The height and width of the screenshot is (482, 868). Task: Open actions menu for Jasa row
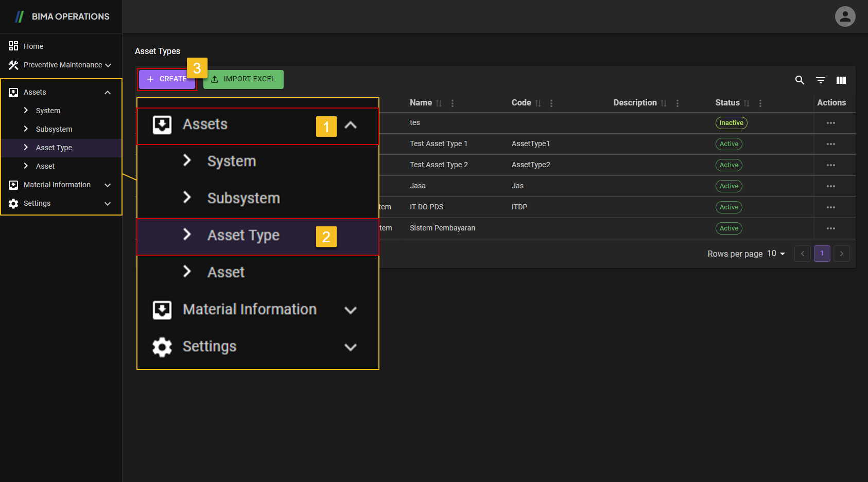click(x=830, y=186)
